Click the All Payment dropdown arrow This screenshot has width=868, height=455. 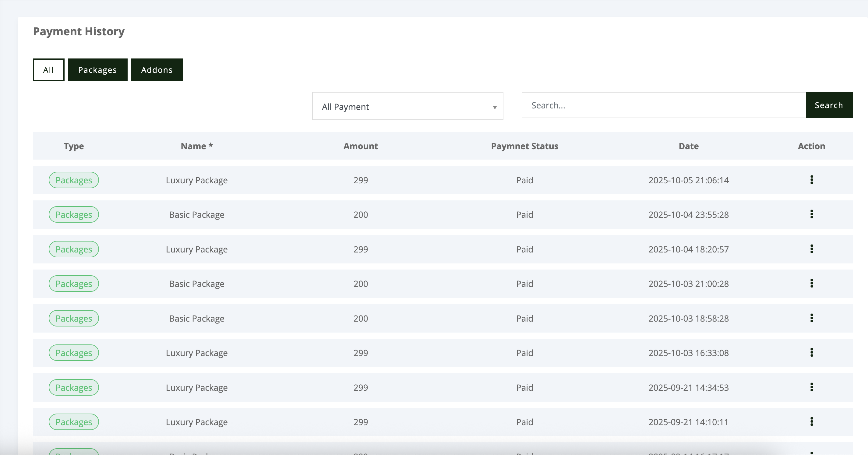494,108
